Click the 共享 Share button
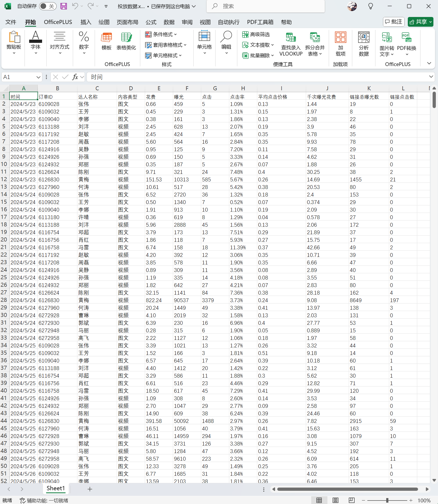Screen dimensions: 438x504 [x=420, y=22]
